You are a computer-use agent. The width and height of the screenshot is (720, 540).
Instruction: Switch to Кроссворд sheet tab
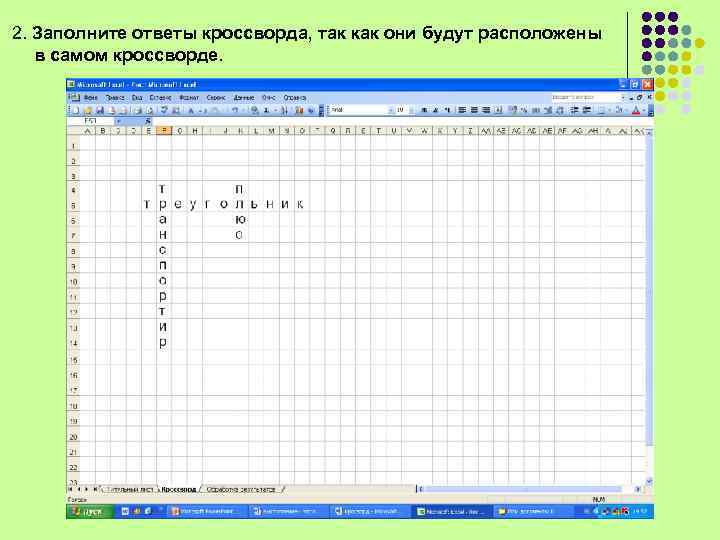tap(179, 489)
